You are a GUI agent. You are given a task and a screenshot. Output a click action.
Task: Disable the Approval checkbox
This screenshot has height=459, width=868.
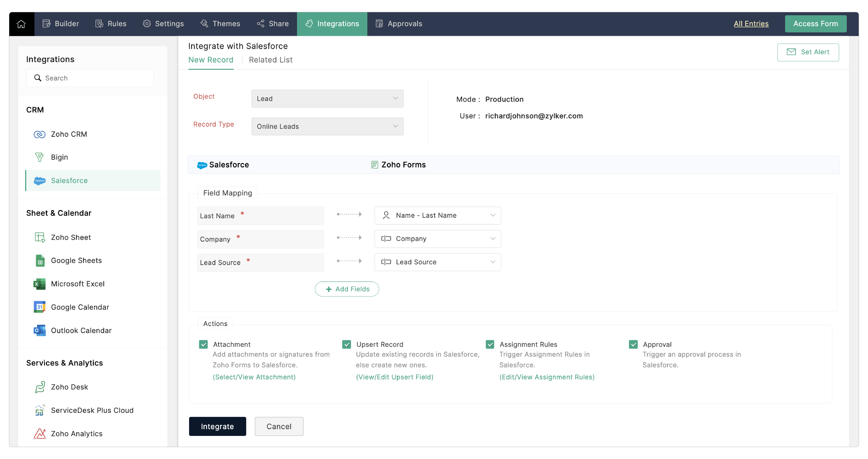[x=633, y=345]
